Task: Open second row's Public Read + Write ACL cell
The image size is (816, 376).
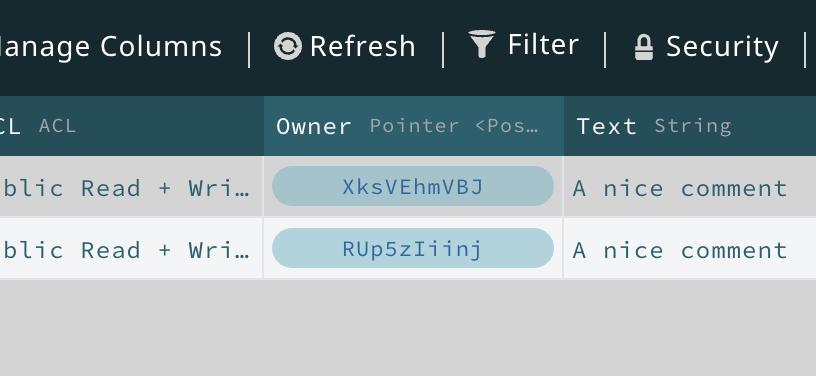Action: 131,249
